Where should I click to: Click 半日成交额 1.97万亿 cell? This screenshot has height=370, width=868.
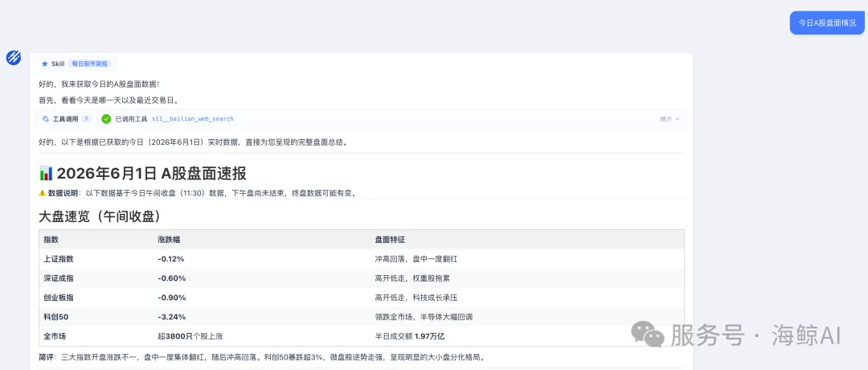(410, 335)
